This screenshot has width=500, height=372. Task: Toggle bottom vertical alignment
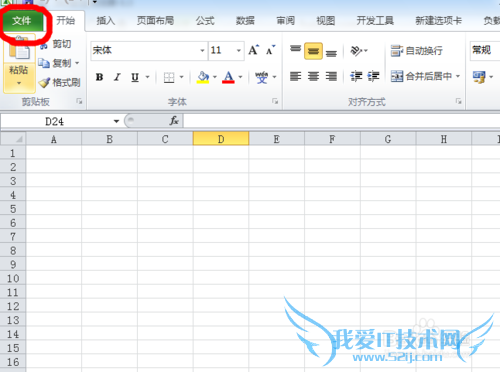[x=331, y=52]
